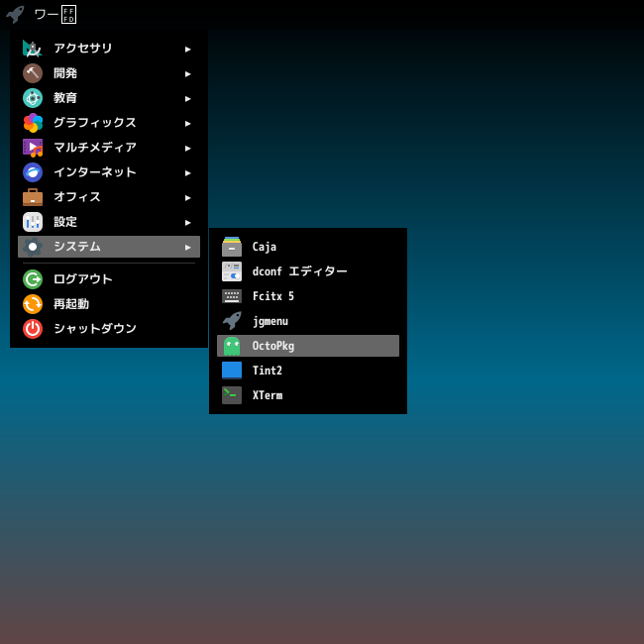This screenshot has height=644, width=644.
Task: Launch Caja from the システム submenu
Action: tap(308, 247)
